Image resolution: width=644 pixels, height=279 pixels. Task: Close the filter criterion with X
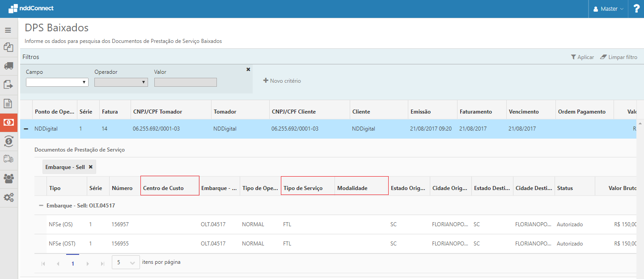pos(248,69)
